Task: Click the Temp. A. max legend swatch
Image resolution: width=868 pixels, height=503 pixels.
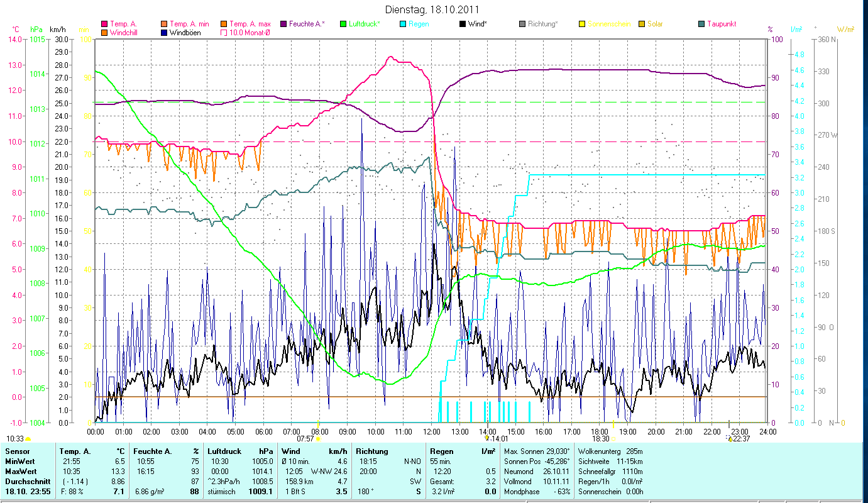Action: coord(224,24)
